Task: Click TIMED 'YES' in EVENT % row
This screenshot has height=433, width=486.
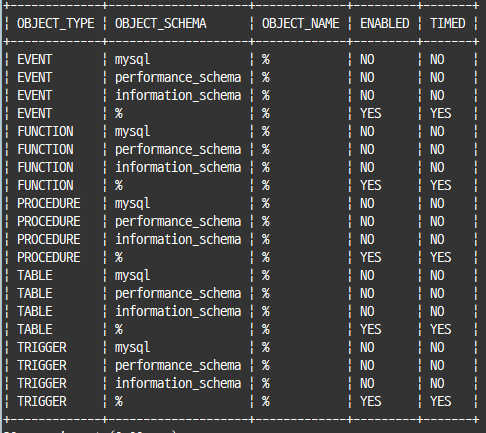Action: click(441, 114)
